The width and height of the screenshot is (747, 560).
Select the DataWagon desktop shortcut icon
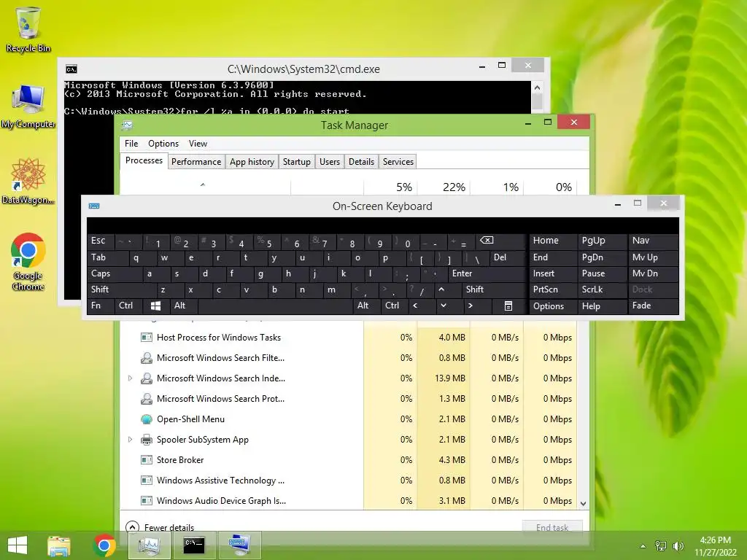(x=28, y=182)
